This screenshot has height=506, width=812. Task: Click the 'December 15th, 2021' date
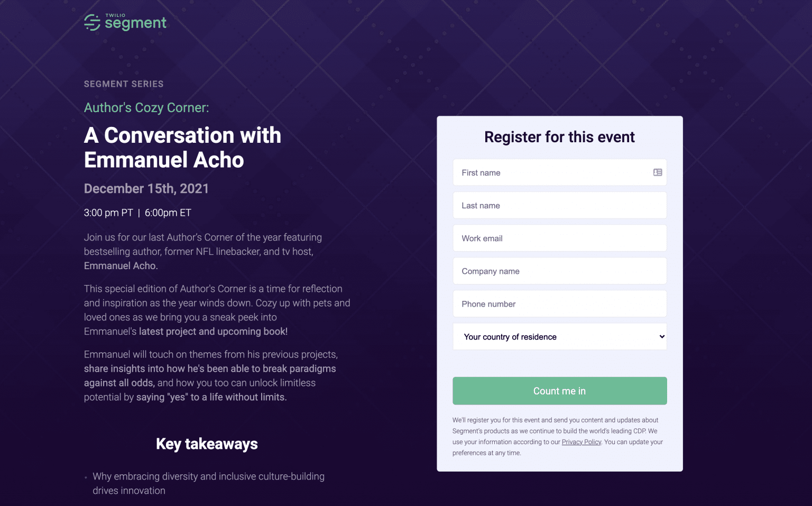(x=146, y=189)
